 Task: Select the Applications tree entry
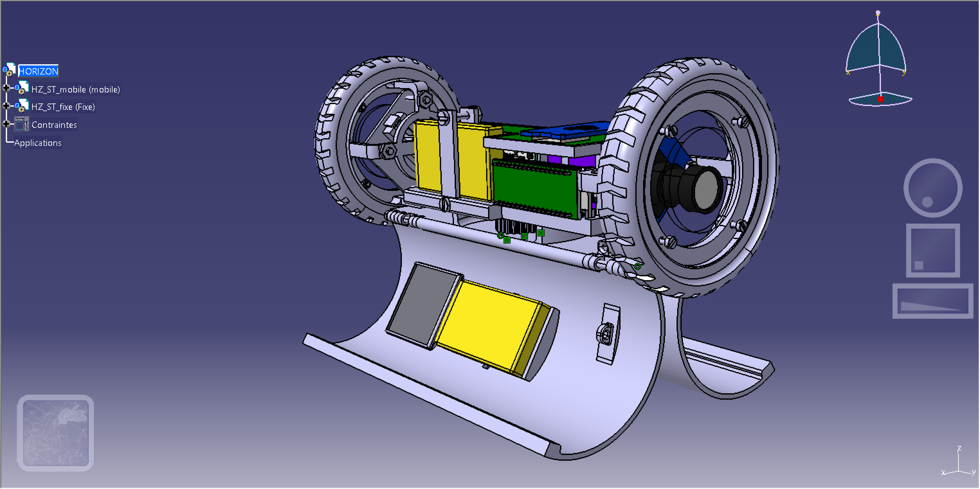pyautogui.click(x=38, y=143)
